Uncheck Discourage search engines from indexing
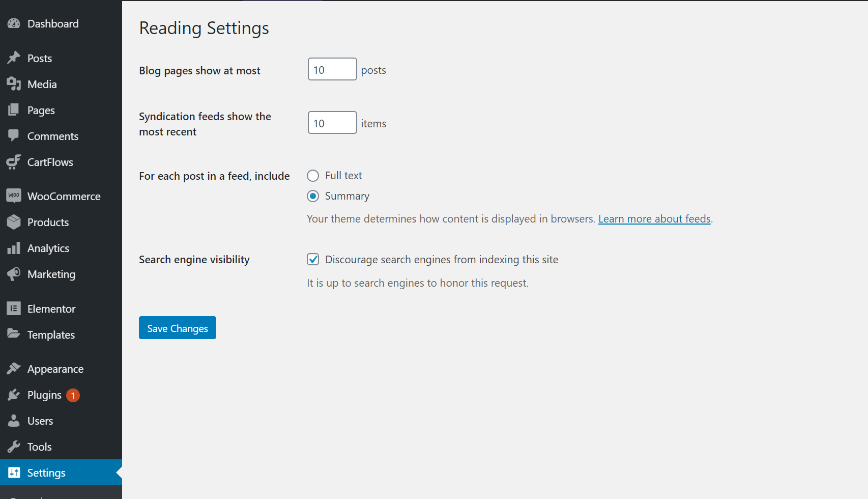 tap(313, 260)
